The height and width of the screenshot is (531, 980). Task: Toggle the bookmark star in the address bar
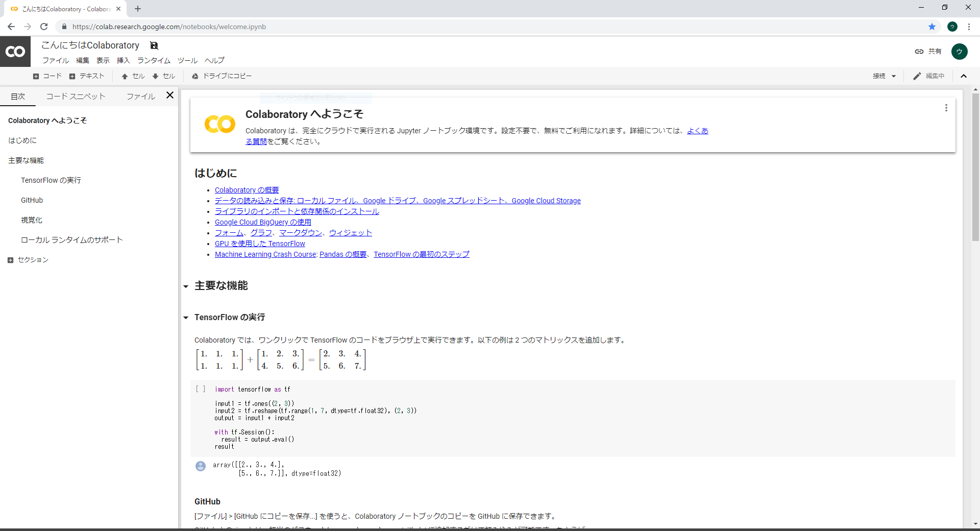point(932,27)
